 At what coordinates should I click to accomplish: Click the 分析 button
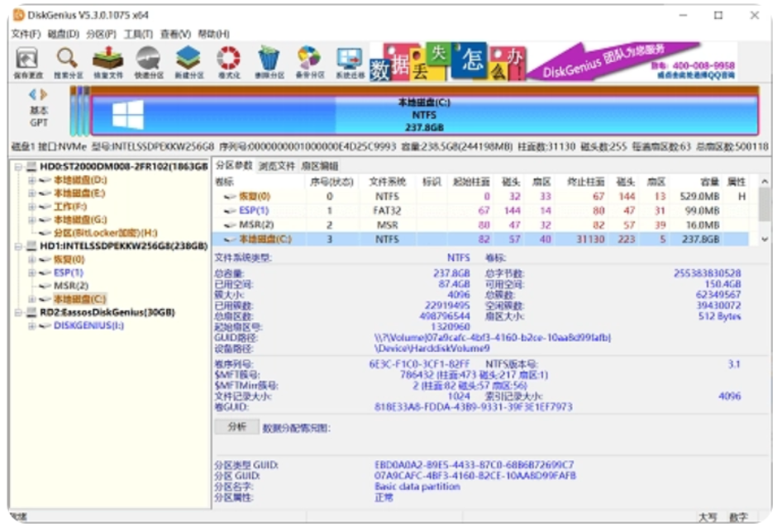(x=237, y=427)
